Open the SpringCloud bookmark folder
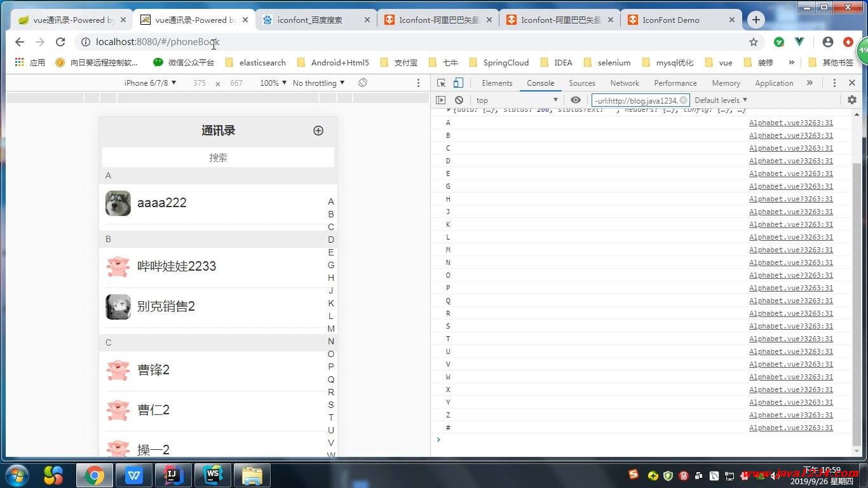Image resolution: width=868 pixels, height=488 pixels. (499, 62)
